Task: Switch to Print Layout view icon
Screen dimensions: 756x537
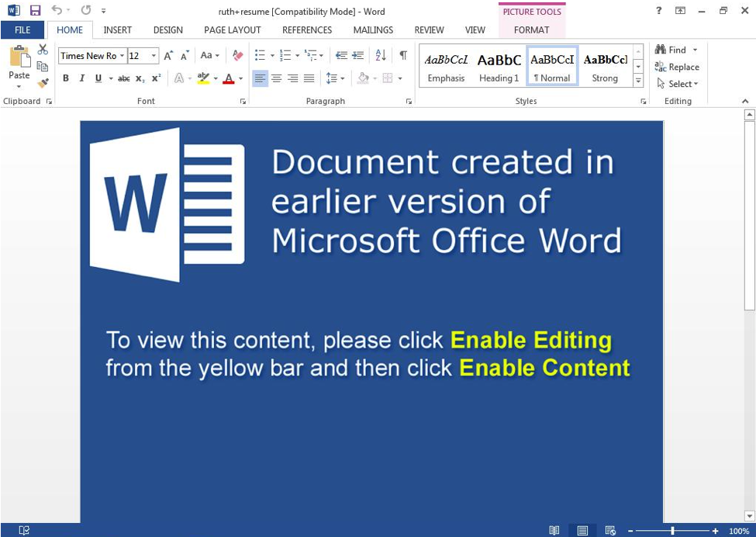Action: [x=582, y=531]
